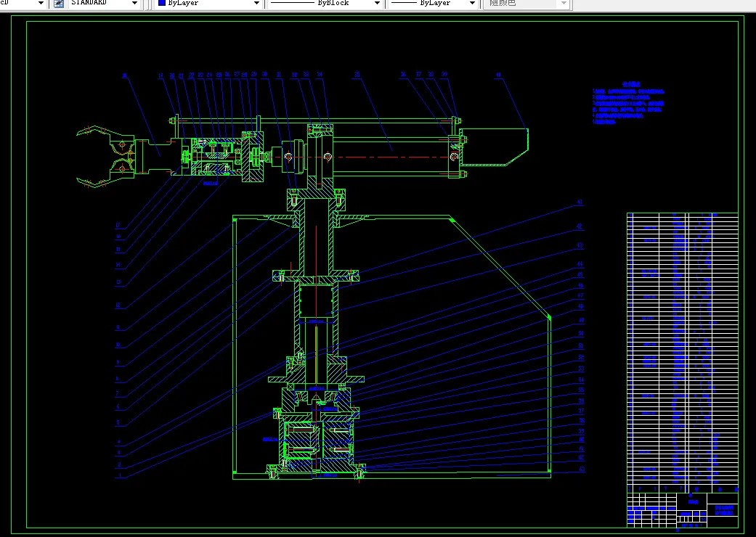Select part balloon number 41
756x537 pixels.
pos(580,202)
